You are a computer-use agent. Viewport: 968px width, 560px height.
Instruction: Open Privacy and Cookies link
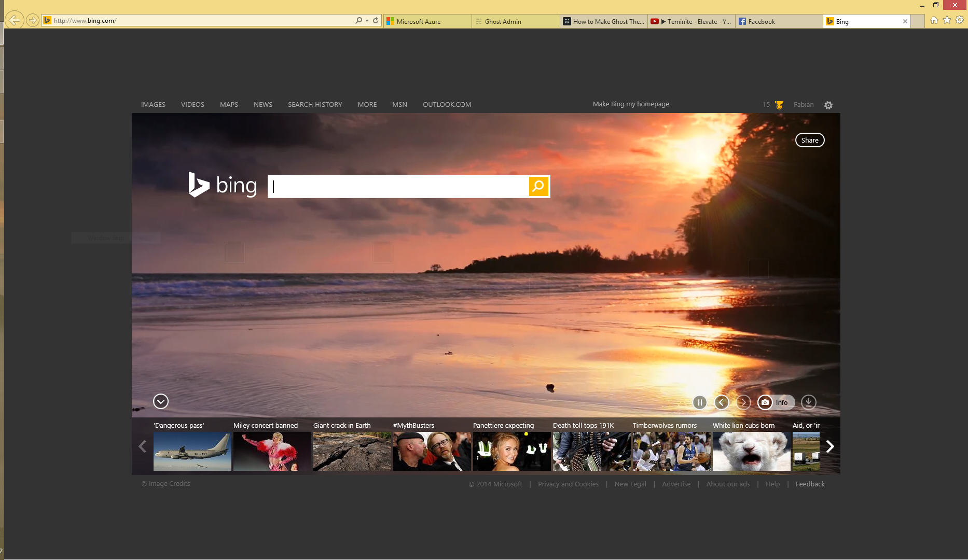point(568,484)
